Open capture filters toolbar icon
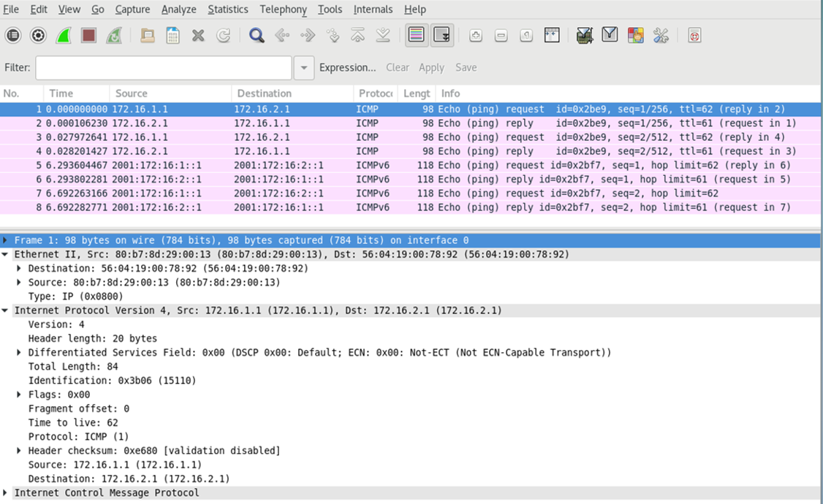Screen dimensions: 823x504 point(584,35)
